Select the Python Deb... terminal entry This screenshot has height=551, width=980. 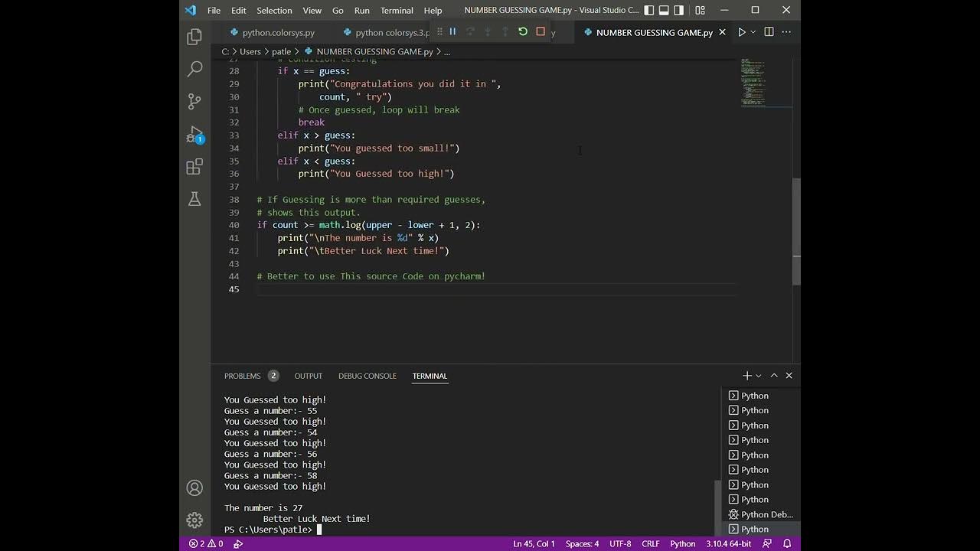point(760,514)
